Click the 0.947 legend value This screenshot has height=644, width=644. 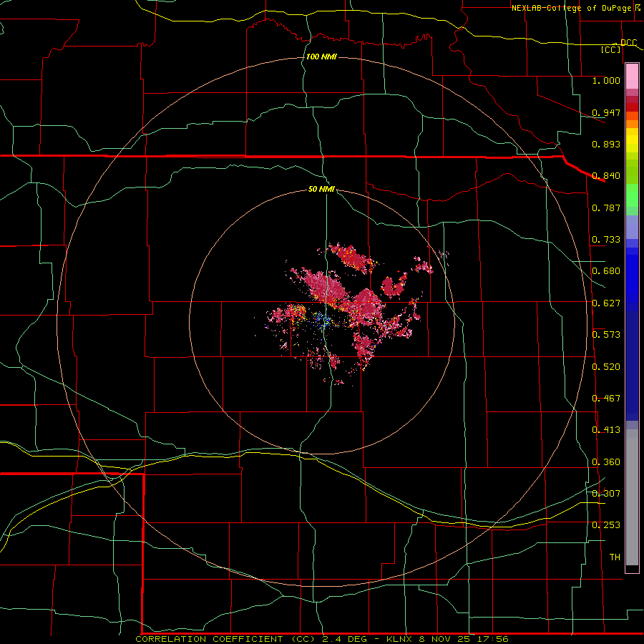click(x=606, y=112)
